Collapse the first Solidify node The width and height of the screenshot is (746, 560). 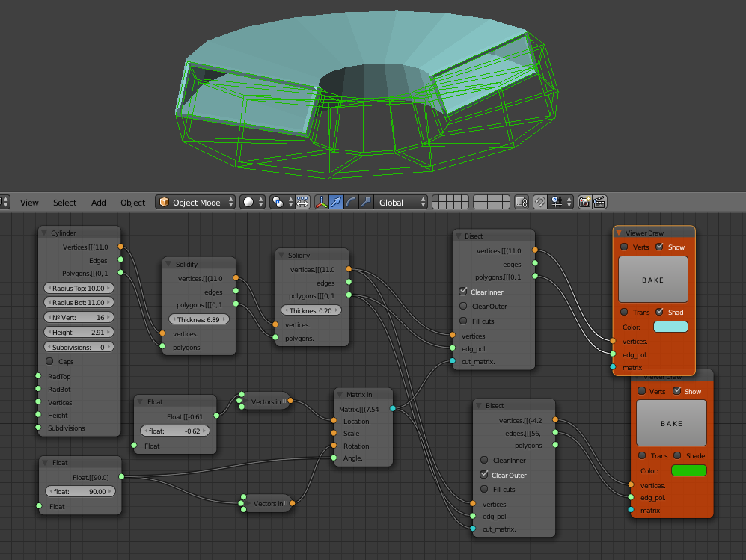click(x=168, y=265)
